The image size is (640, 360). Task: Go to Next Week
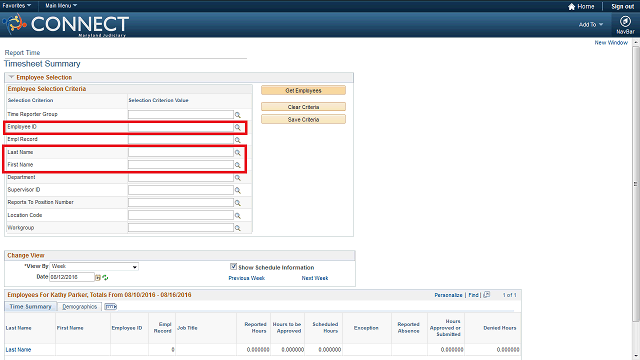(315, 278)
